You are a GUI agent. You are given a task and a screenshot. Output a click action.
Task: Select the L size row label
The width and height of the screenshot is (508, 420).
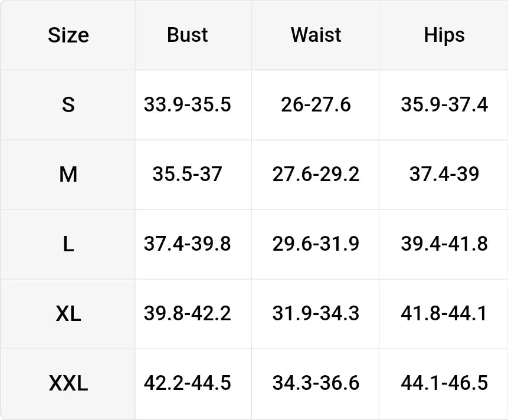tap(68, 244)
